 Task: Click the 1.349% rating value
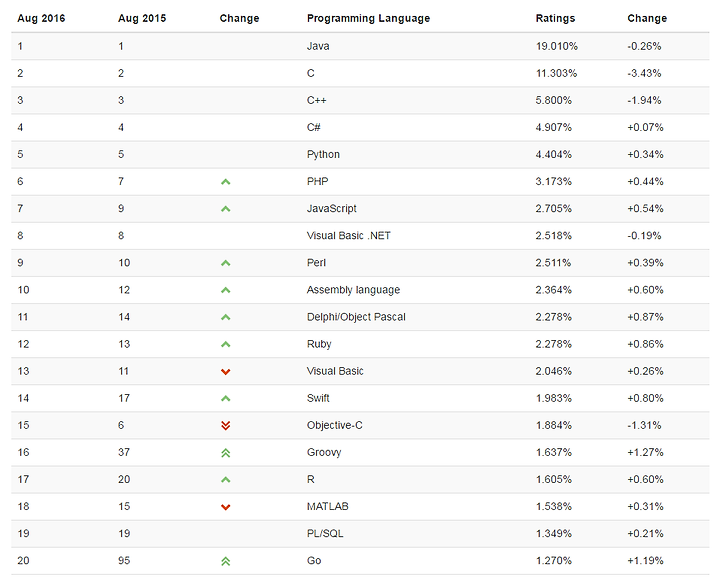[x=554, y=534]
